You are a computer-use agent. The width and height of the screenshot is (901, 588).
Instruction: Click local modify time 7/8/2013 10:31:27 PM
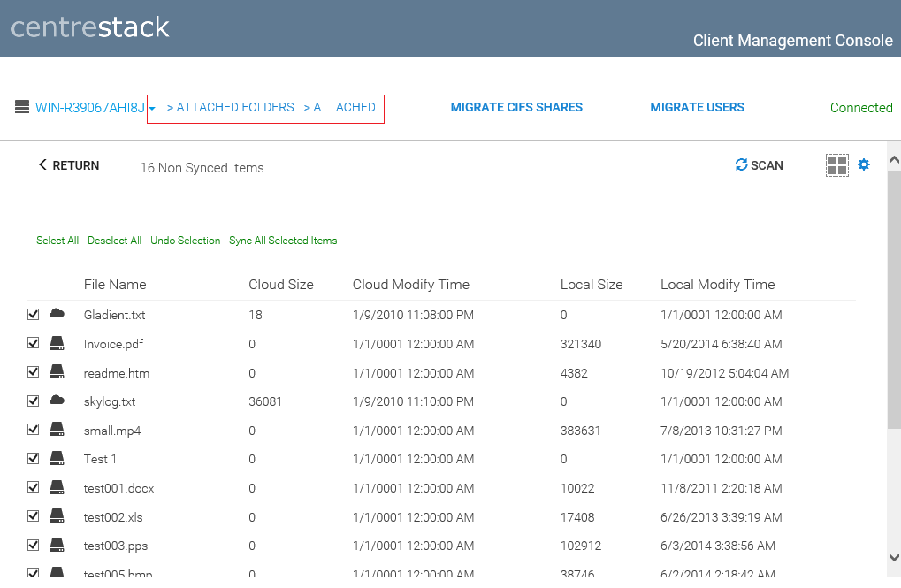click(x=722, y=431)
